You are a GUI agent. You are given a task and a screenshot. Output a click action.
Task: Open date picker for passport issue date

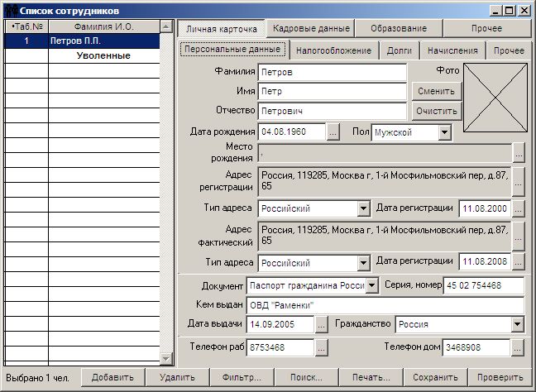click(322, 324)
